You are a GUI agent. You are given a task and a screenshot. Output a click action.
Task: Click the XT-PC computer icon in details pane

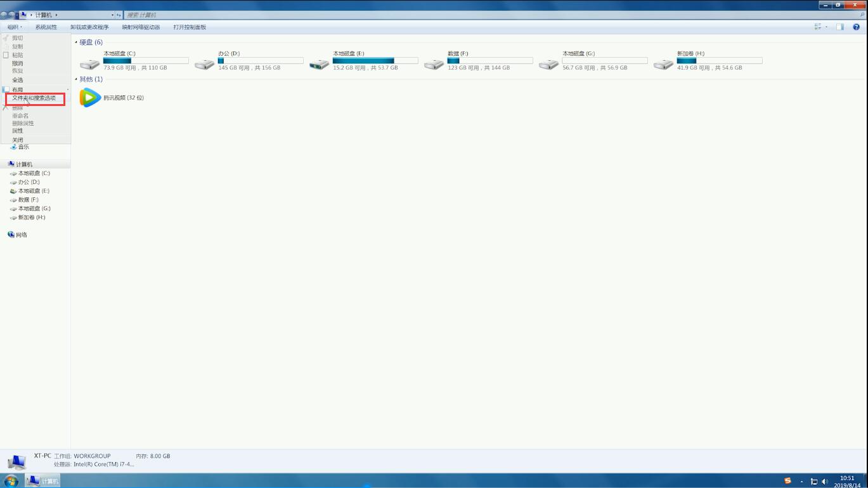pos(16,461)
